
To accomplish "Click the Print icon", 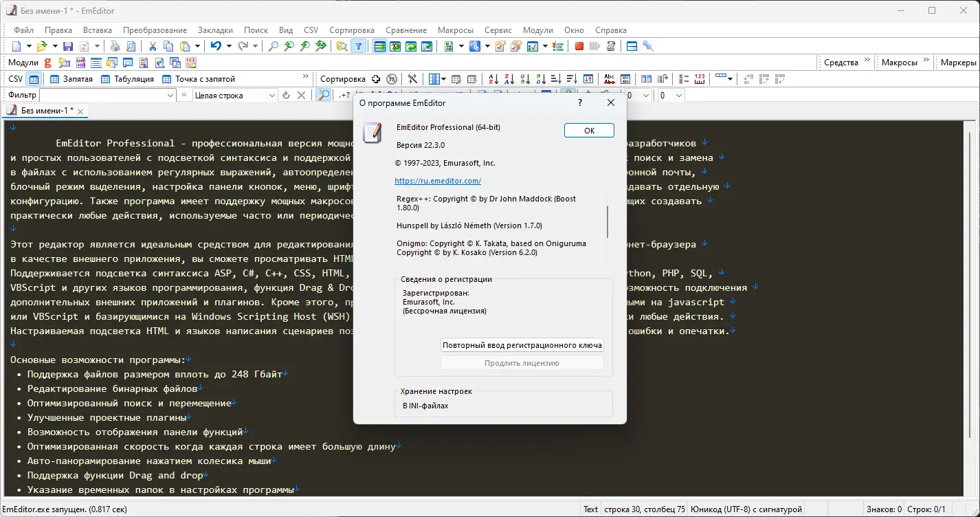I will [x=115, y=46].
